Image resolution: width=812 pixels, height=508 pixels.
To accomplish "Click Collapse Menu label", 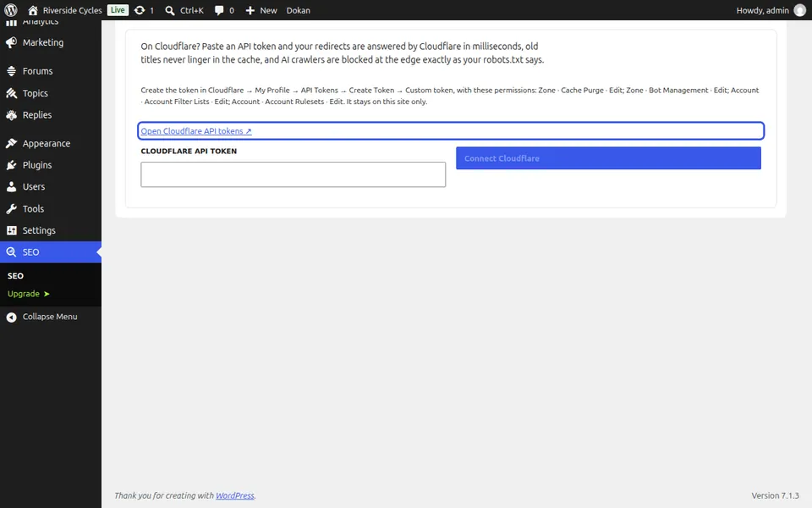I will pyautogui.click(x=50, y=317).
